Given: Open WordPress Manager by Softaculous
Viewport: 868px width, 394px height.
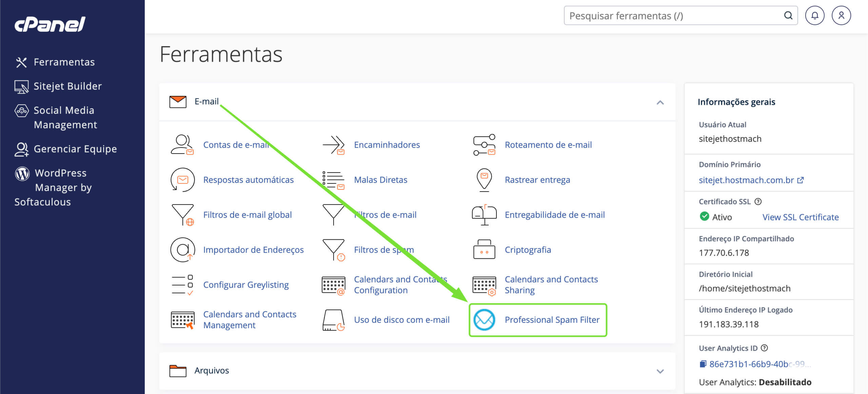Looking at the screenshot, I should tap(53, 187).
